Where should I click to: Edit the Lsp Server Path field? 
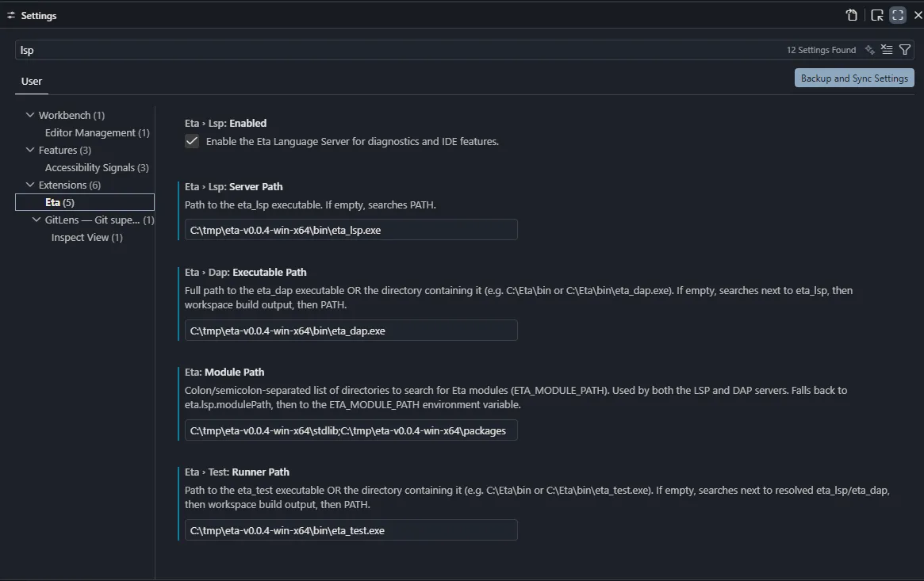tap(351, 230)
